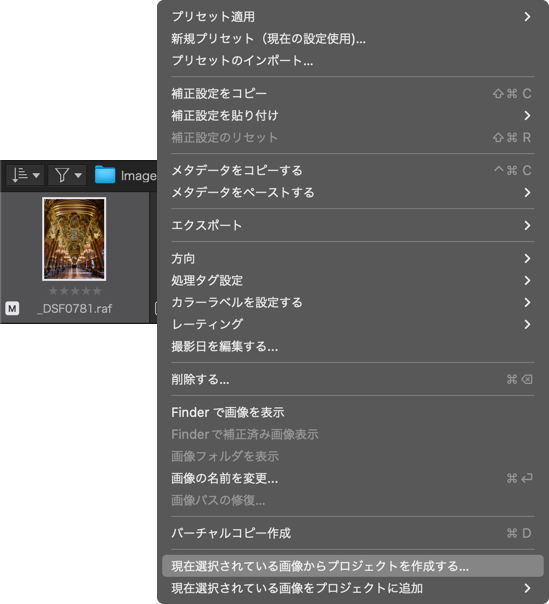Image resolution: width=549 pixels, height=604 pixels.
Task: Click the M badge beside _DSF0781.raf
Action: click(12, 308)
